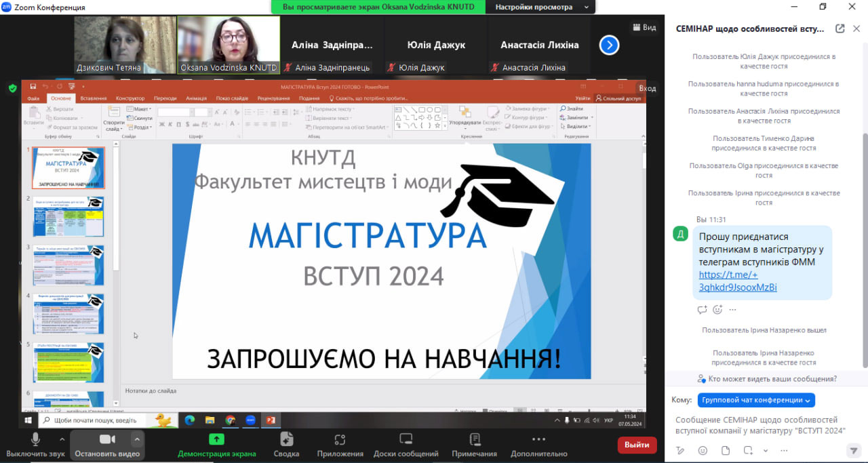Stop the video camera in Zoom

(107, 444)
